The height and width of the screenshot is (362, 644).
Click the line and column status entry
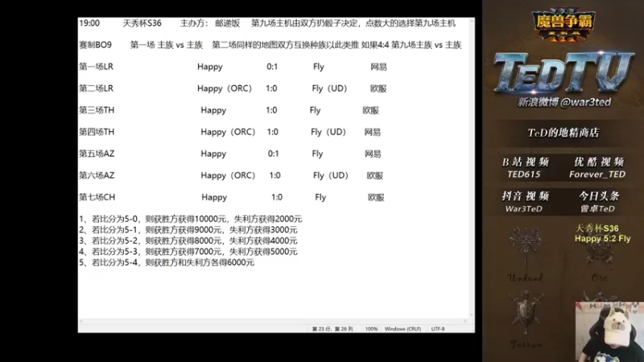tap(332, 329)
